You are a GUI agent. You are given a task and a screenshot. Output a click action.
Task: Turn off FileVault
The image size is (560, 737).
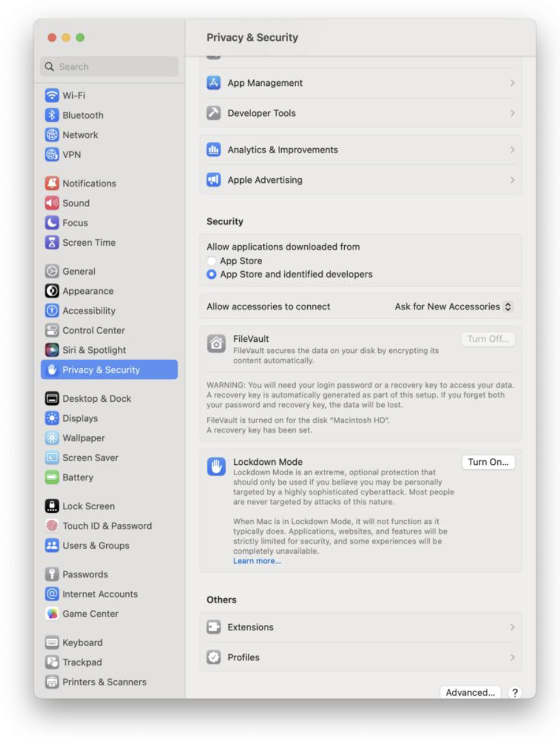click(488, 339)
